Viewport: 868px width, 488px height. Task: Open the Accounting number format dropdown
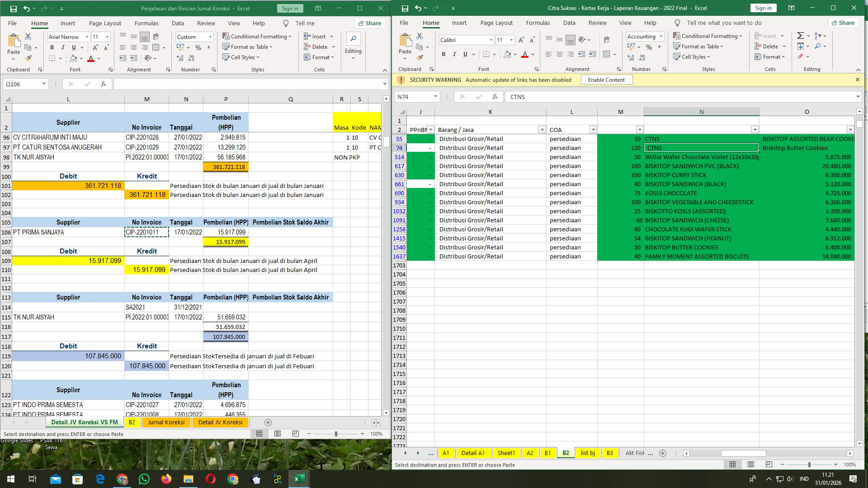pos(661,36)
